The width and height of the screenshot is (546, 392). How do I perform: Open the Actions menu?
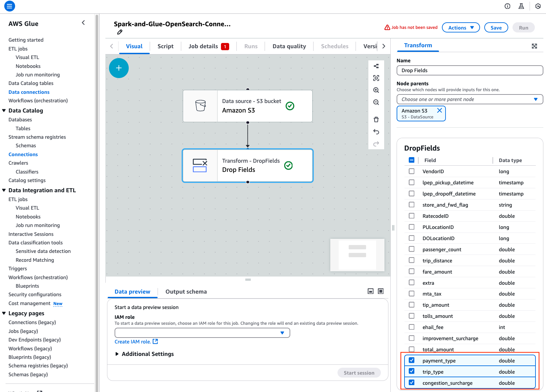(x=461, y=27)
